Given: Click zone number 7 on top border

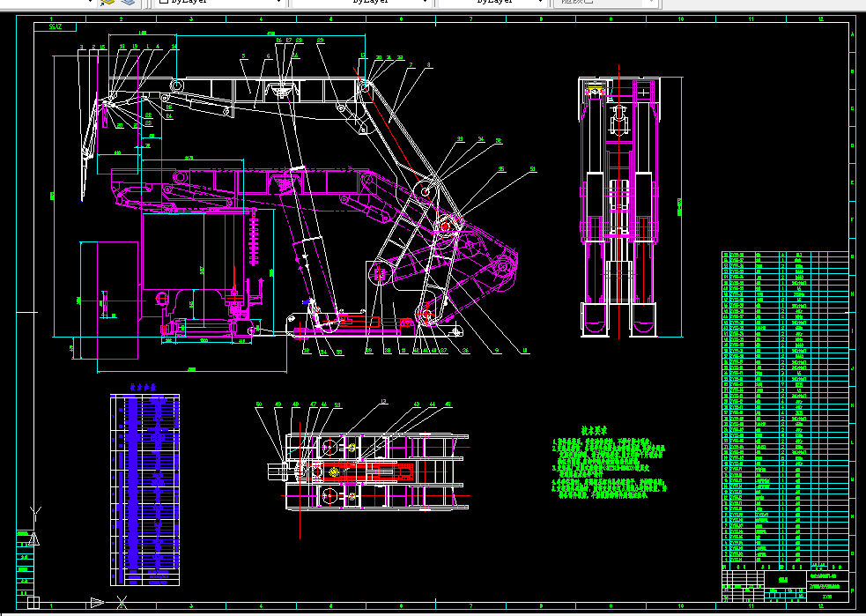Looking at the screenshot, I should [470, 19].
